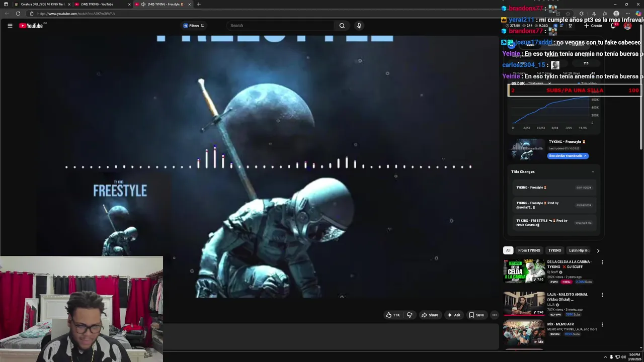Open the Filters dropdown in the header
The height and width of the screenshot is (362, 644).
(194, 26)
